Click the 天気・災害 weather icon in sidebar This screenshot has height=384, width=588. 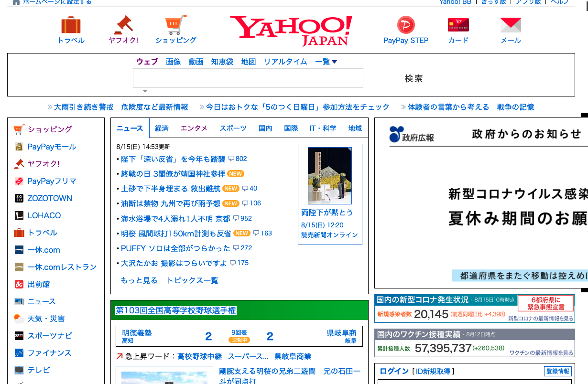19,319
